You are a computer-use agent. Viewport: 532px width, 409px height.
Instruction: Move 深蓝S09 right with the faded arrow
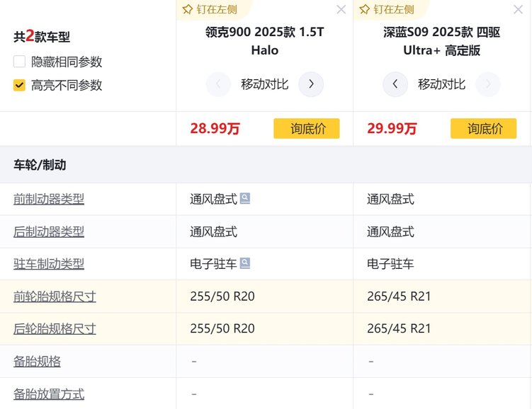488,84
